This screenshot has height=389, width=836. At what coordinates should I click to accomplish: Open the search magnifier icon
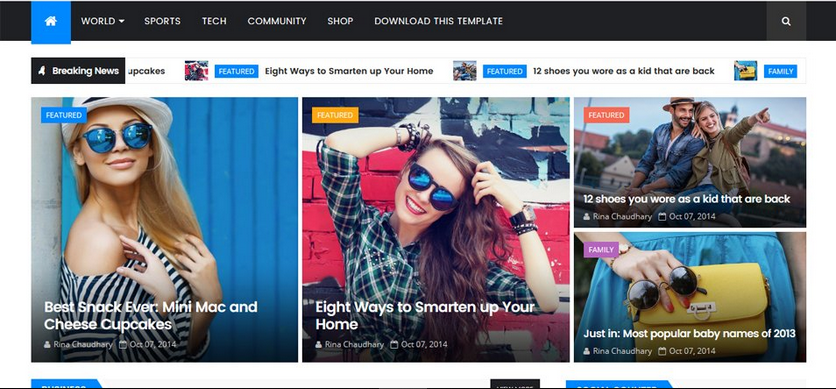coord(786,21)
